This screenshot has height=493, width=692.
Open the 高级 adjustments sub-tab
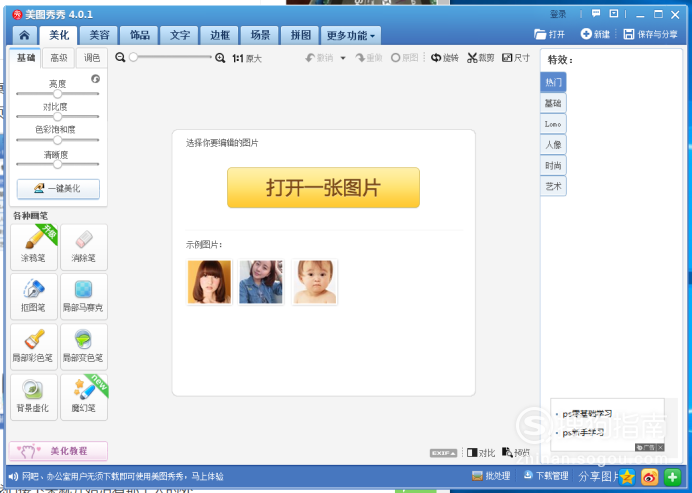tap(59, 58)
